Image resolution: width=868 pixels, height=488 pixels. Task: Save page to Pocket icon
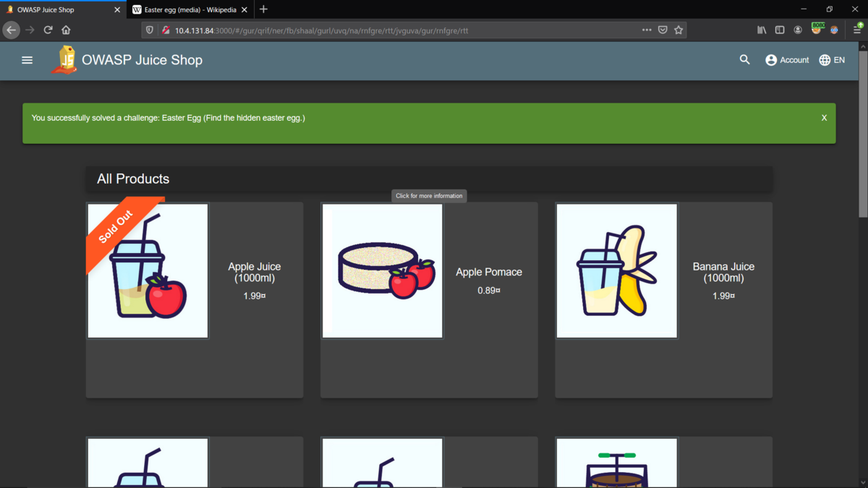(663, 30)
